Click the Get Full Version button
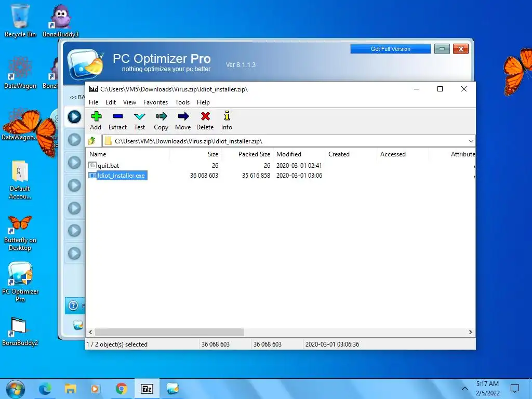This screenshot has height=399, width=532. pos(391,49)
